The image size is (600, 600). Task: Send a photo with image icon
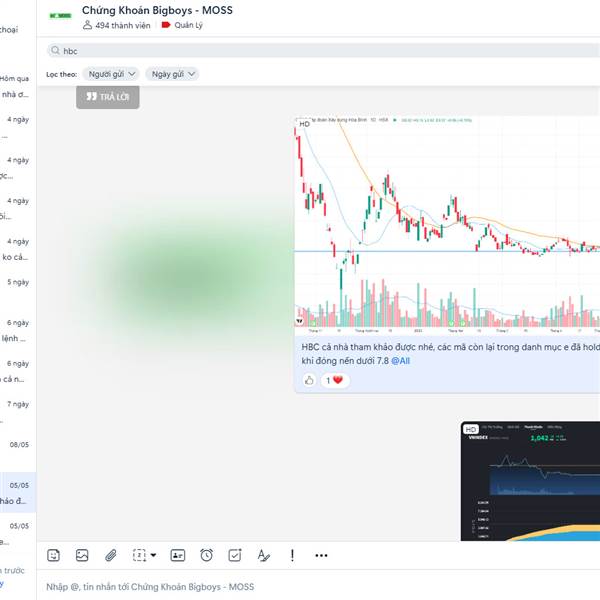(x=82, y=555)
